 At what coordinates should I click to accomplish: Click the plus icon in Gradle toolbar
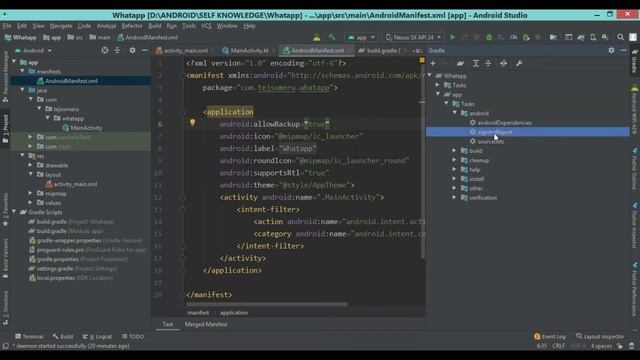coord(433,63)
